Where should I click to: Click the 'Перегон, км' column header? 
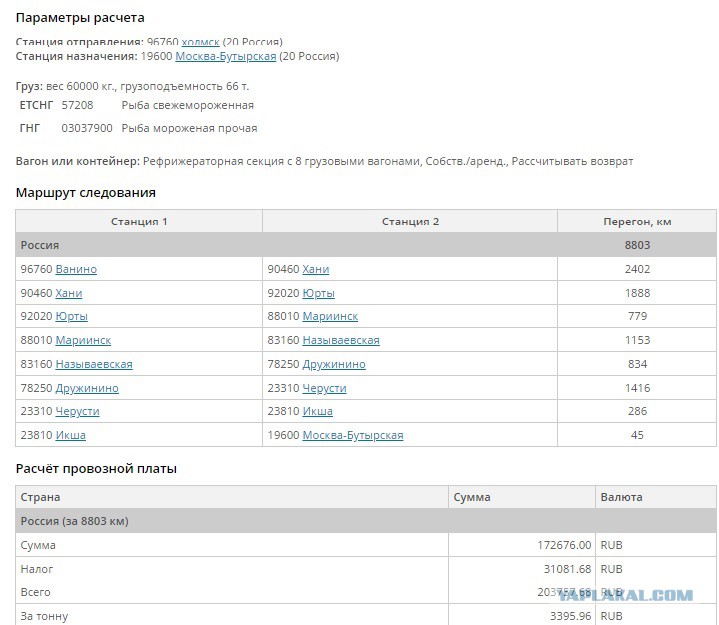pyautogui.click(x=637, y=221)
